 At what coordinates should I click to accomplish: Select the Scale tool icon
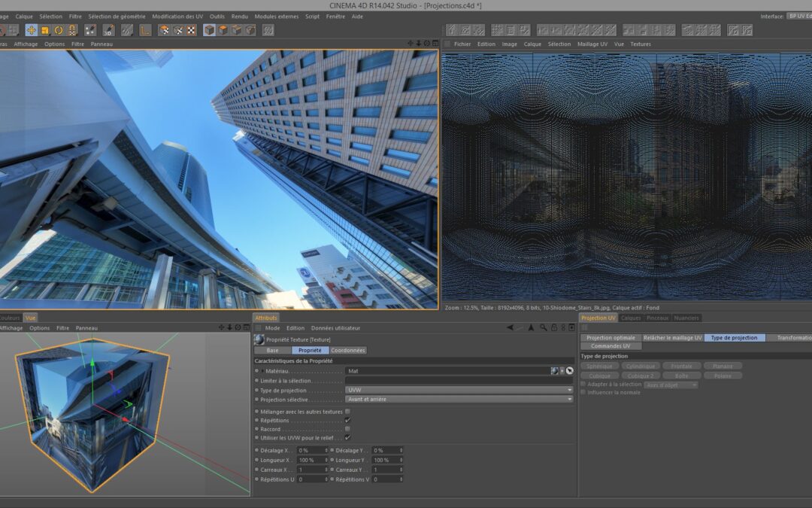pyautogui.click(x=45, y=30)
